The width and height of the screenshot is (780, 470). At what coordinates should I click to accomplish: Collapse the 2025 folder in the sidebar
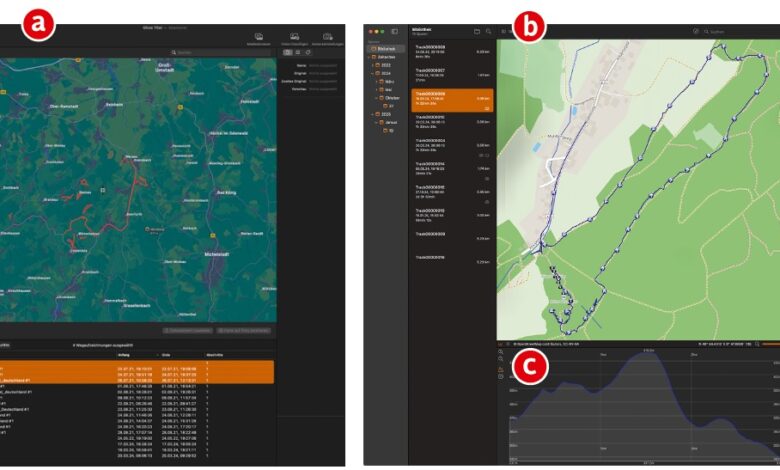pos(373,114)
